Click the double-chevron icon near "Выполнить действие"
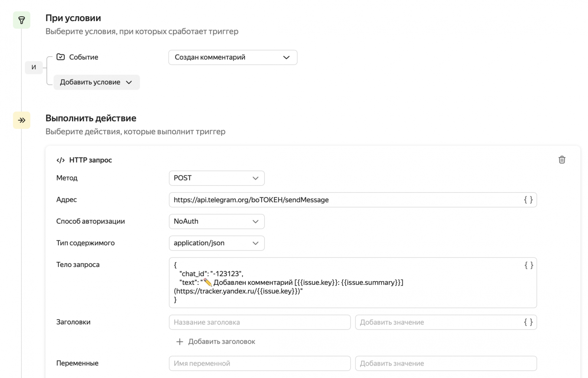Image resolution: width=588 pixels, height=378 pixels. coord(21,120)
